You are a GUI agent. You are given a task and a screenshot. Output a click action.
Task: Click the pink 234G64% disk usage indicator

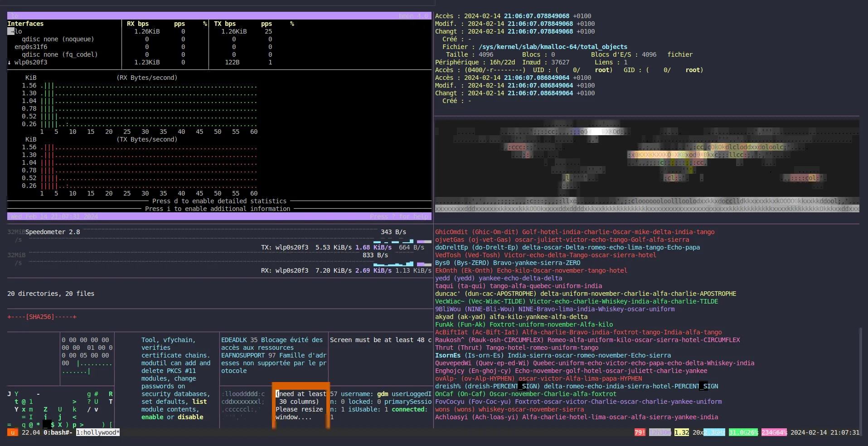tap(774, 433)
